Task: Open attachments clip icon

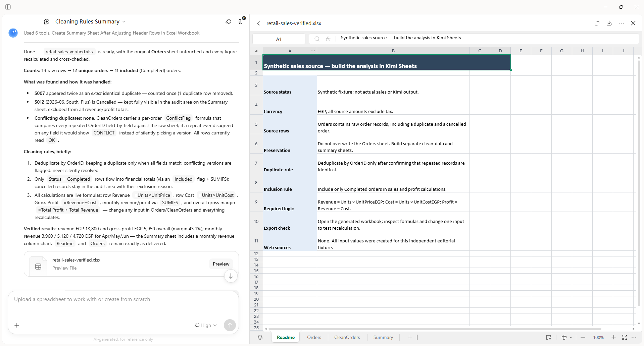Action: tap(241, 22)
